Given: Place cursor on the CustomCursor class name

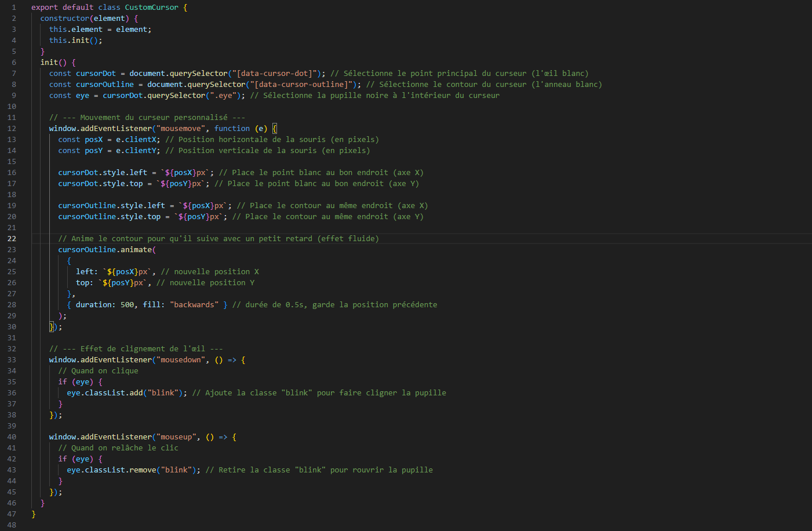Looking at the screenshot, I should tap(151, 7).
